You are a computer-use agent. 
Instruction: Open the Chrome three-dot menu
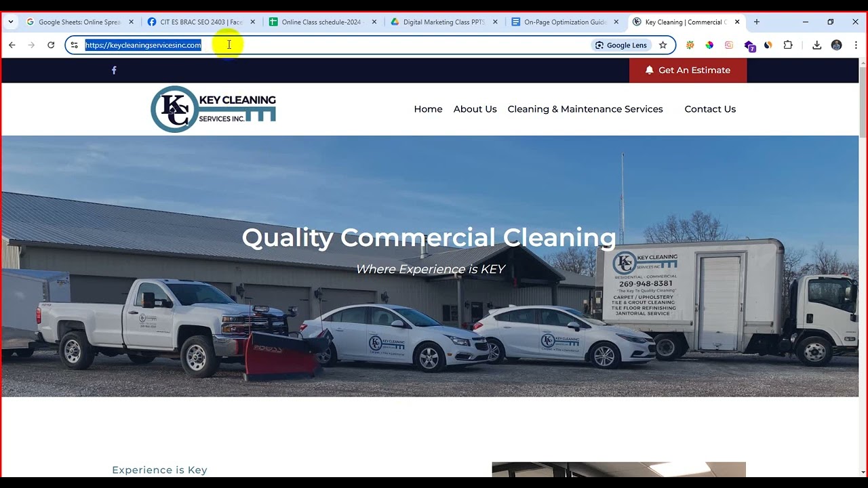[x=856, y=45]
